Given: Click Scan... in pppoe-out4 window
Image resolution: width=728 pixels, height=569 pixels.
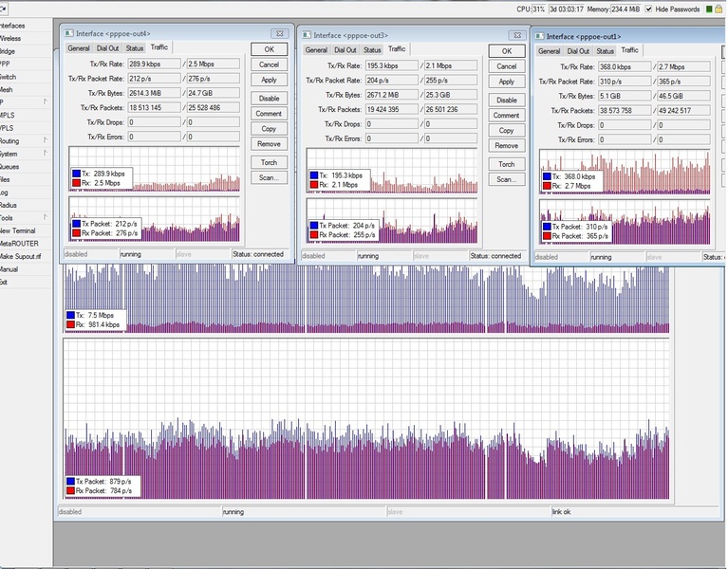Looking at the screenshot, I should pos(270,177).
